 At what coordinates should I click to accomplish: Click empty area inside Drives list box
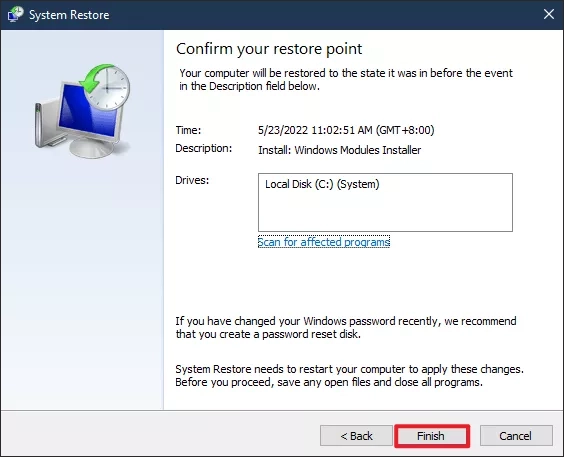(x=385, y=212)
